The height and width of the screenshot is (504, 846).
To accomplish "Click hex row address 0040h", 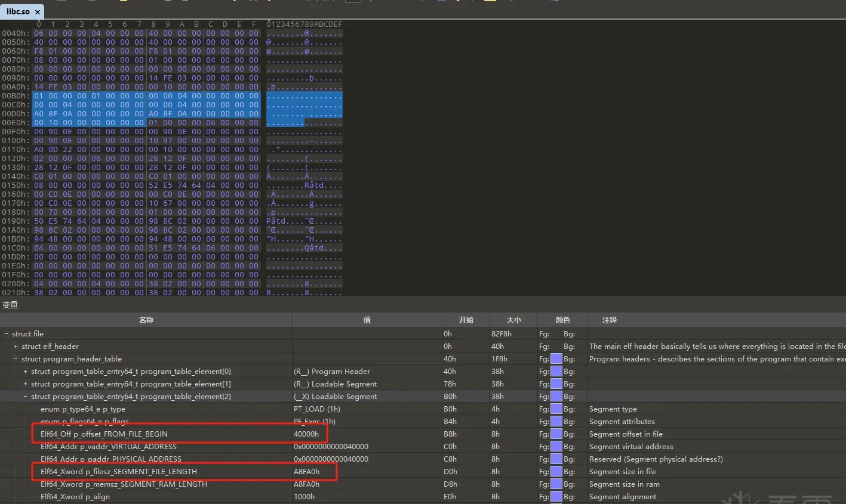I will tap(15, 33).
